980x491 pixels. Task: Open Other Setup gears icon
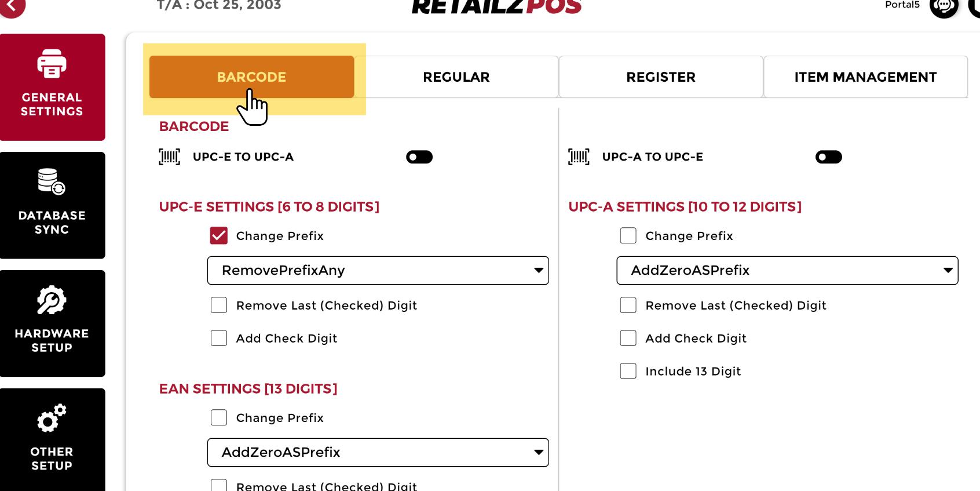tap(52, 419)
